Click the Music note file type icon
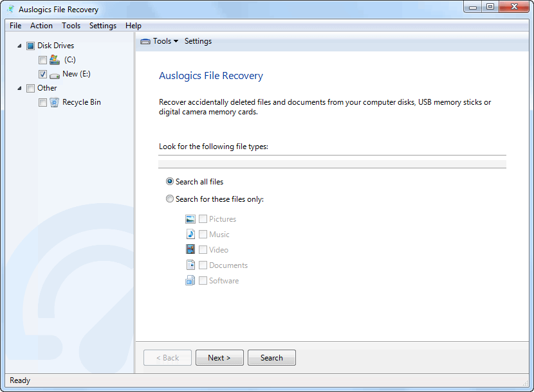This screenshot has width=534, height=392. [x=190, y=234]
